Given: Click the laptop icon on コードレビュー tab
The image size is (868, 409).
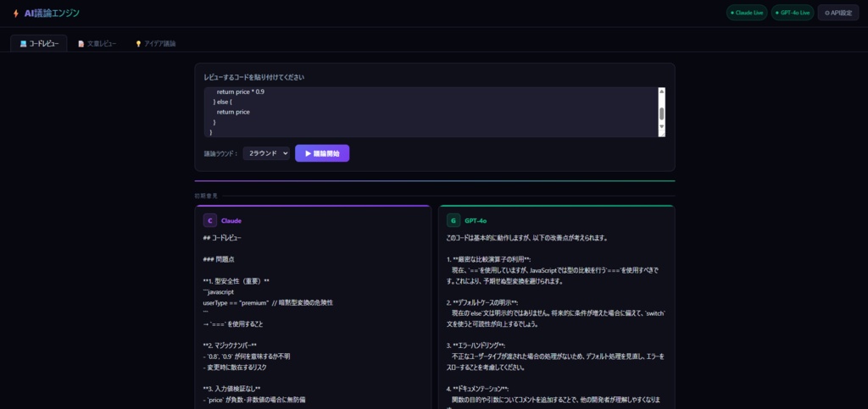Looking at the screenshot, I should (x=23, y=44).
